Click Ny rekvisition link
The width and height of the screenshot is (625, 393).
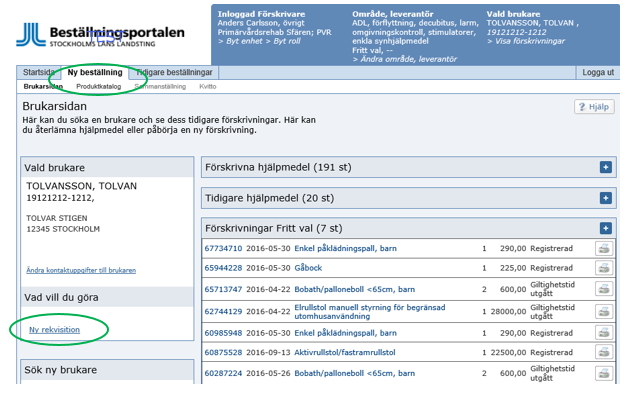pyautogui.click(x=54, y=330)
